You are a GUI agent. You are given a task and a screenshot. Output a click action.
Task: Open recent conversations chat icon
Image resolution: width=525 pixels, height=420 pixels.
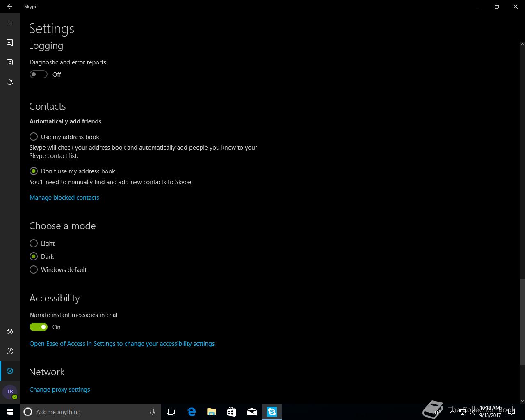pos(10,43)
